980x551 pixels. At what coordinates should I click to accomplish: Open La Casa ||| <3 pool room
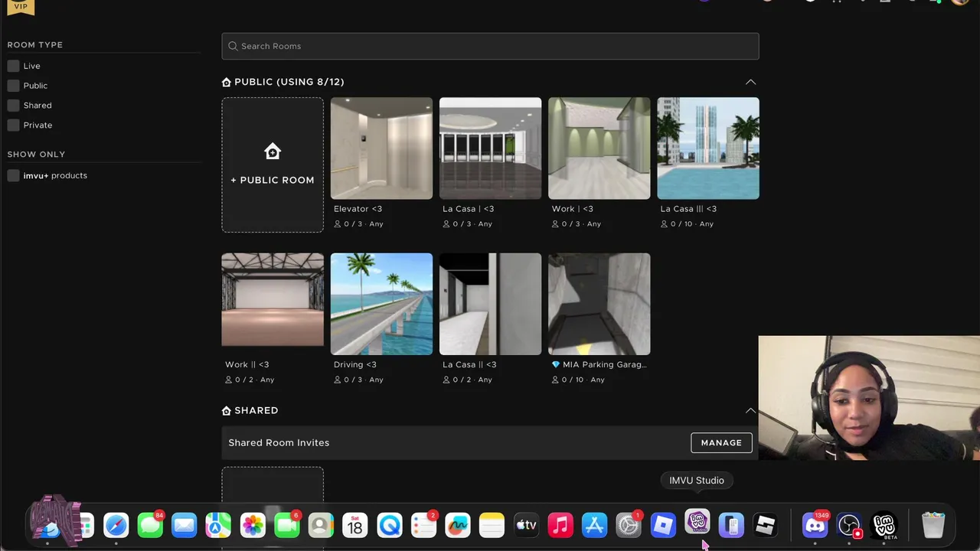tap(708, 148)
